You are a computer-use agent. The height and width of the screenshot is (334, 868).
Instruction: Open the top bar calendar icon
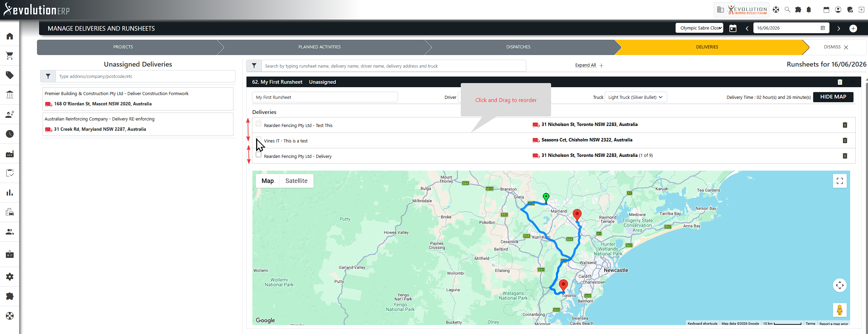(826, 10)
